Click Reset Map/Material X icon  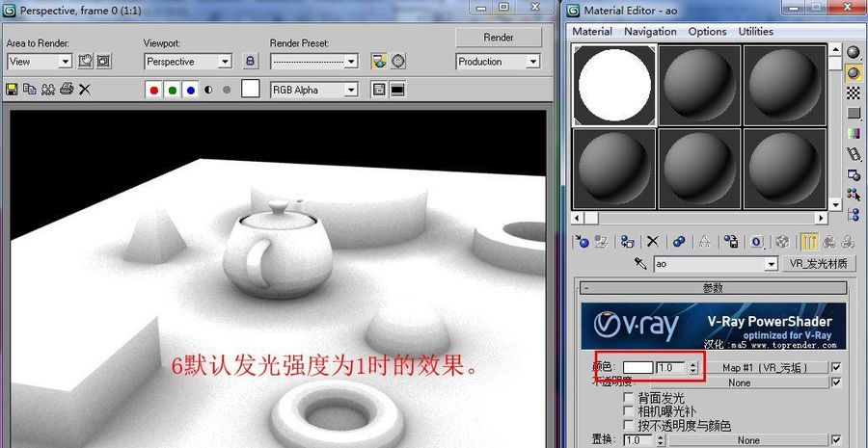[x=653, y=241]
